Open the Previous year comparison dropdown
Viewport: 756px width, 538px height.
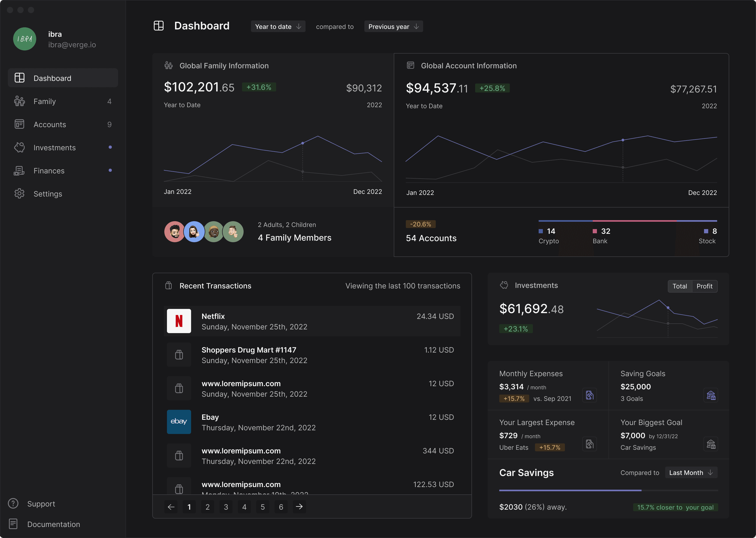click(x=393, y=27)
